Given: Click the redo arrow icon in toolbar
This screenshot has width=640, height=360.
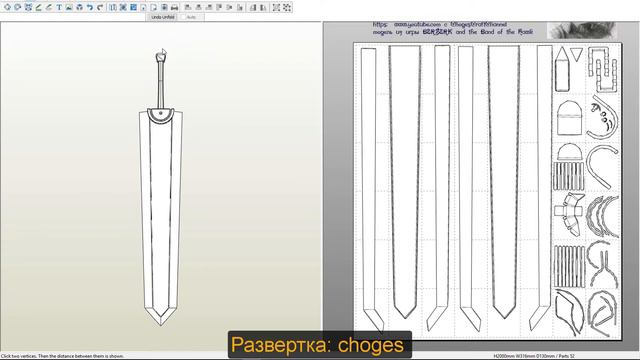Looking at the screenshot, I should pyautogui.click(x=100, y=7).
